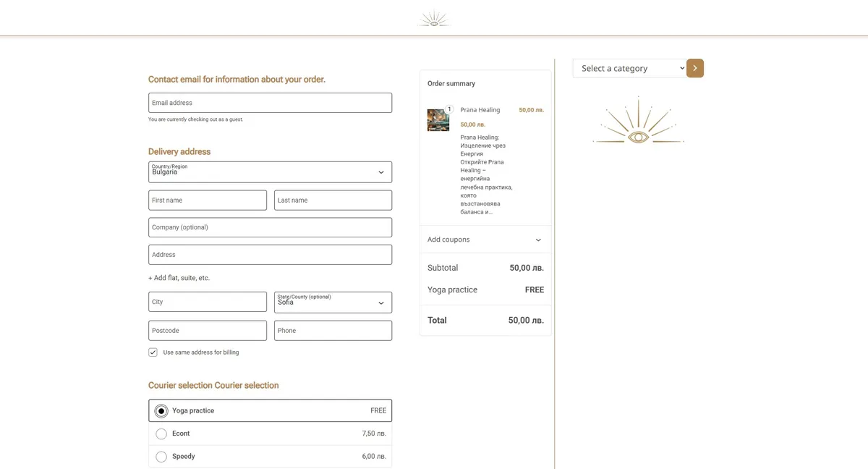Click the Phone number field
Screen dimensions: 868x469
[x=333, y=330]
